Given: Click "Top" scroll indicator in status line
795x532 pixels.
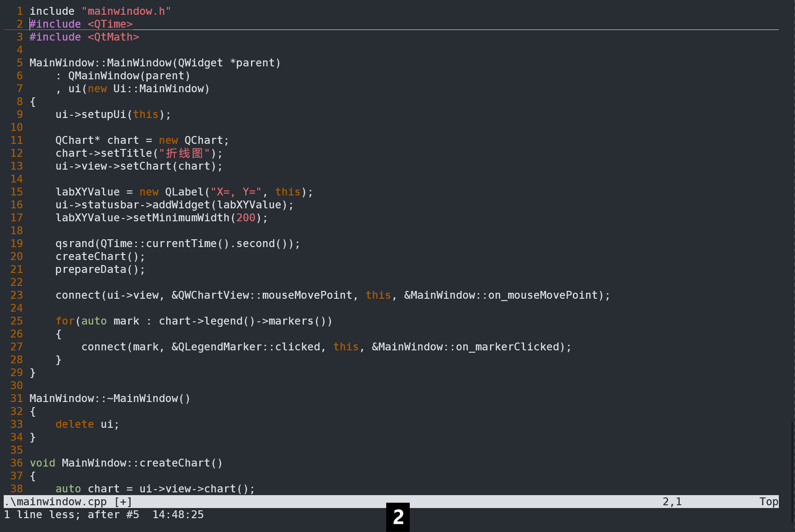Looking at the screenshot, I should pos(769,502).
